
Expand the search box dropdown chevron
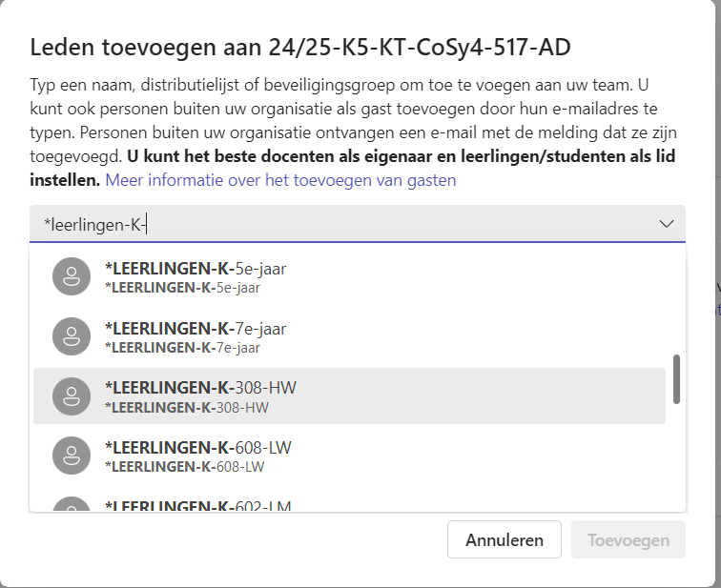pos(667,224)
